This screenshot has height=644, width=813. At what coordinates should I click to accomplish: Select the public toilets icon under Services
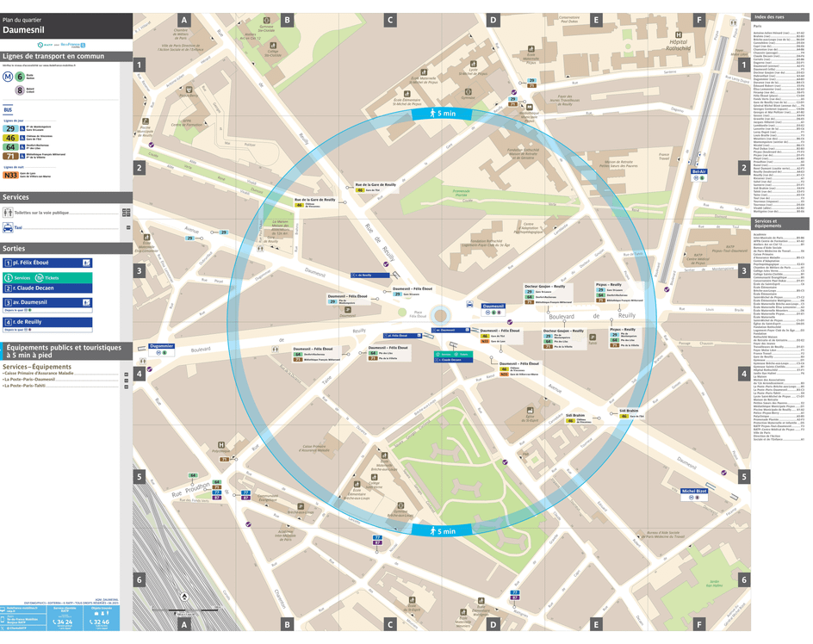point(8,212)
